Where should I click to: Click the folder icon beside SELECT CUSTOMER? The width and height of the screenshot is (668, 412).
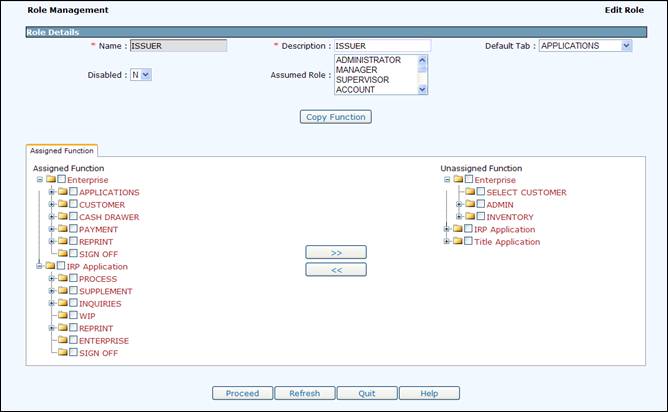tap(470, 192)
